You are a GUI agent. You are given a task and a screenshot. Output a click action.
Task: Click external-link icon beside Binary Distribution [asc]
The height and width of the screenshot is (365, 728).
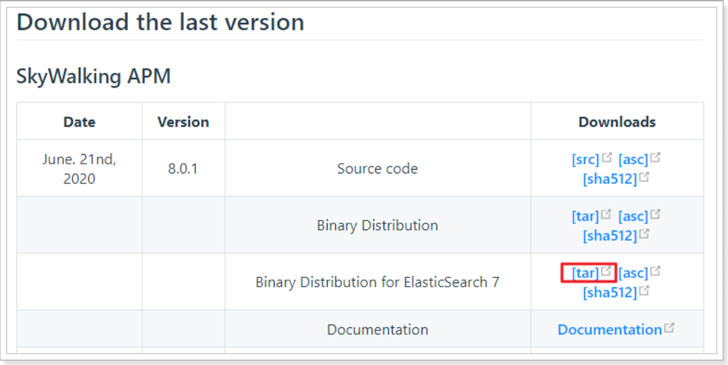(655, 214)
